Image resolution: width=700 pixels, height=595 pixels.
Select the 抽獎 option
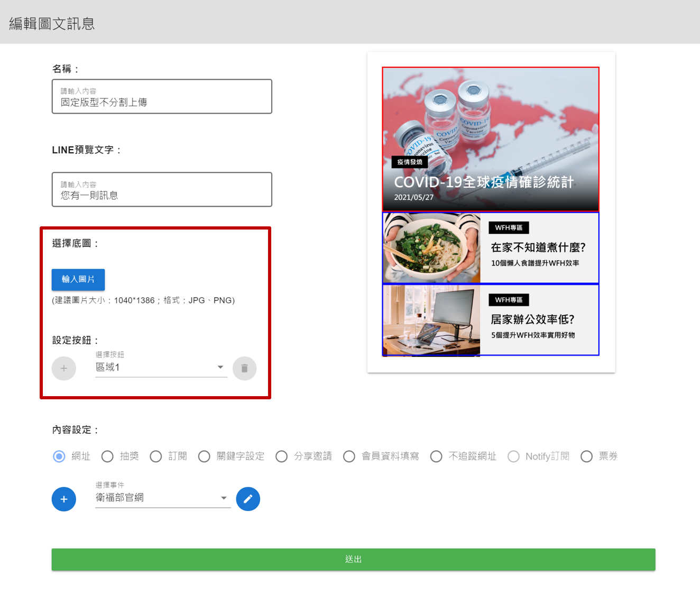tap(107, 456)
